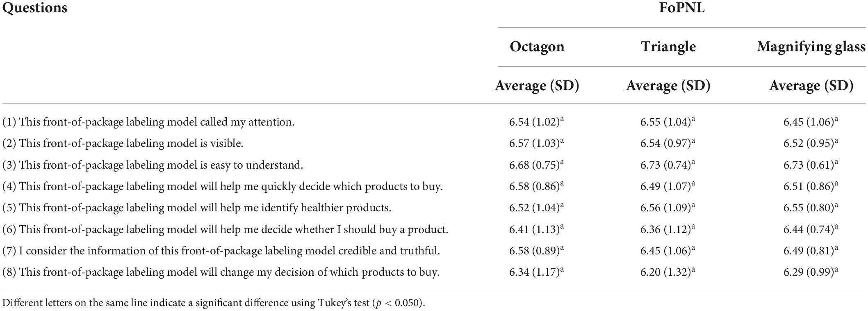
Task: Select Average (SD) under Magnifying glass
Action: (x=811, y=85)
